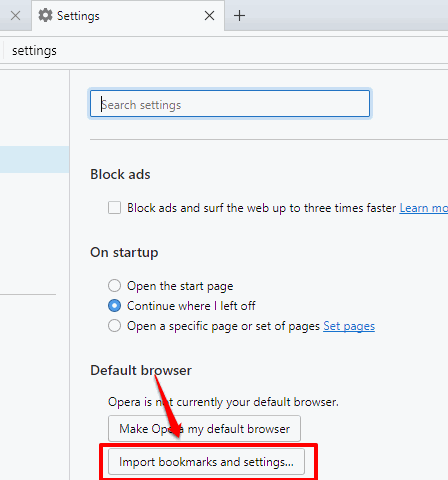Click the 'Opera is not currently your default browser' text
The image size is (448, 480).
coord(223,402)
